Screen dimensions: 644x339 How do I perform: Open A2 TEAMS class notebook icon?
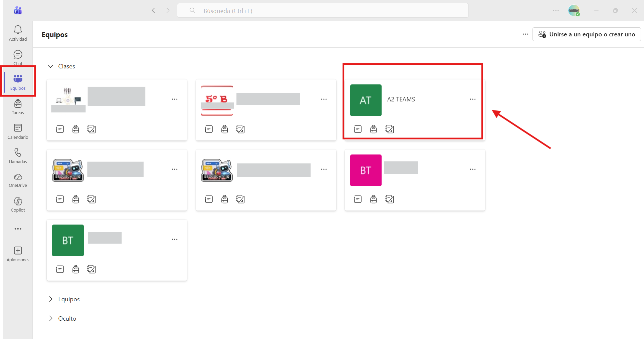389,129
